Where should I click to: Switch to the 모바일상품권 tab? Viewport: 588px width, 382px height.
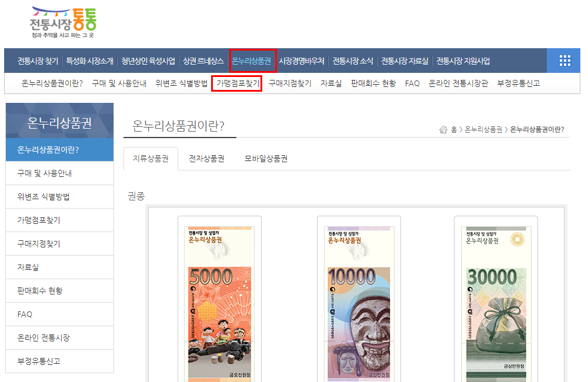pyautogui.click(x=266, y=159)
